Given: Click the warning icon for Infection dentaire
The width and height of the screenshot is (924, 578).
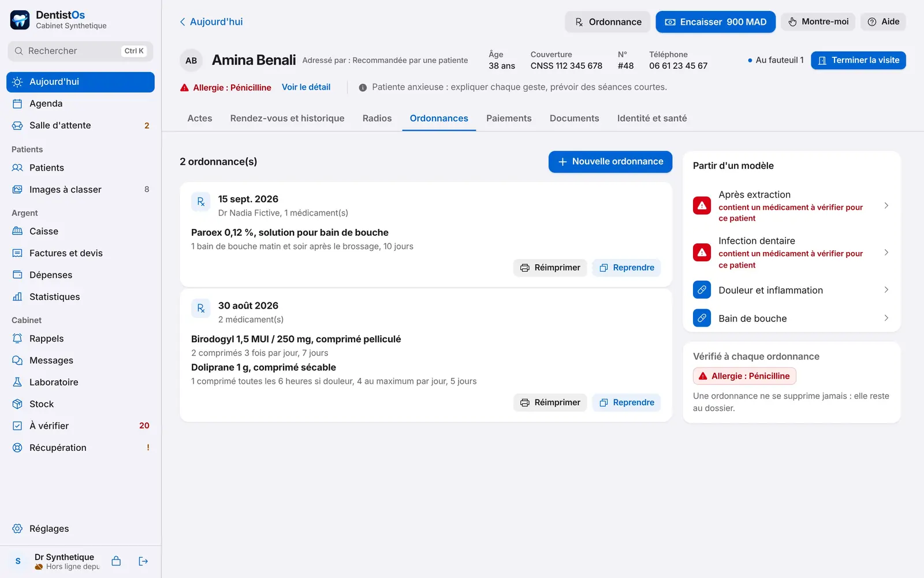Looking at the screenshot, I should 702,253.
